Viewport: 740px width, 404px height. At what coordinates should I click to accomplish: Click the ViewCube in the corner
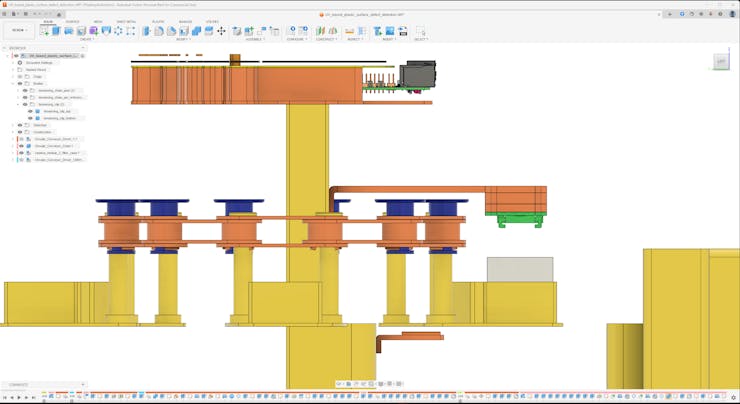pos(721,62)
